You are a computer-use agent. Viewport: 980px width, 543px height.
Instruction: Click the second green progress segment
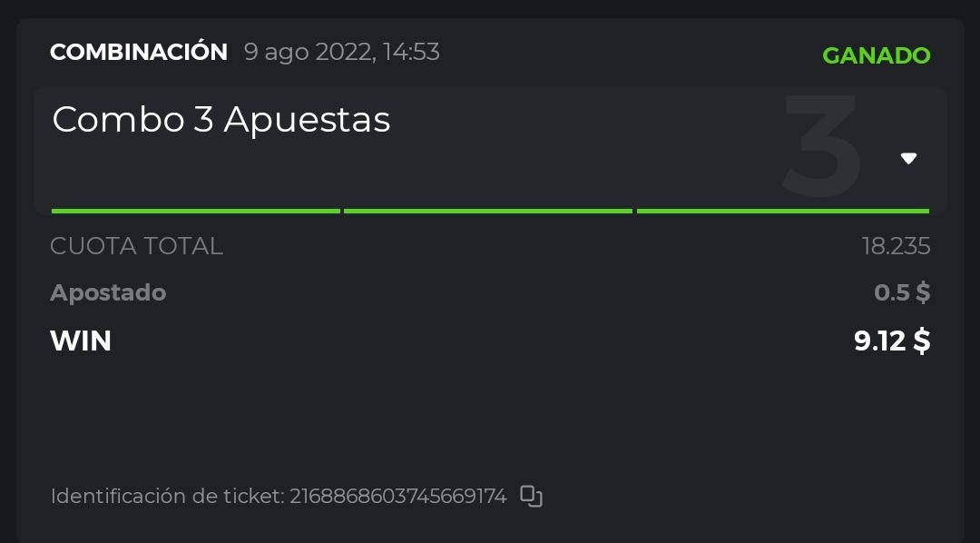(488, 211)
